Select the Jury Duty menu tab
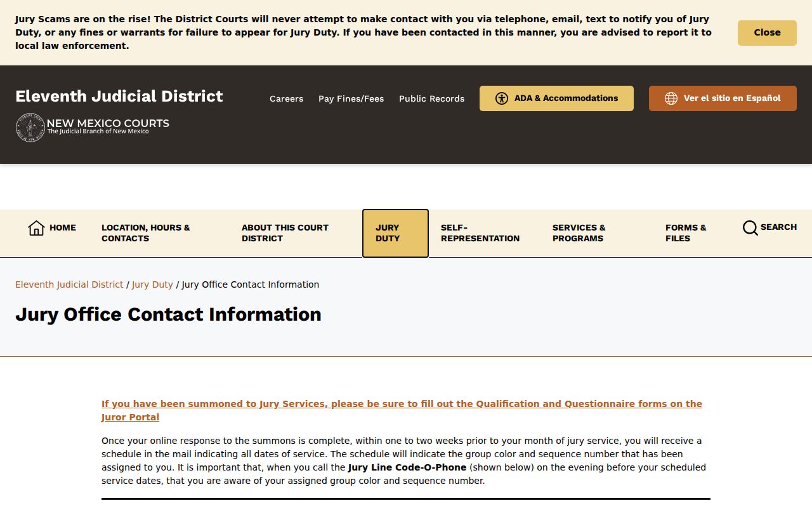The height and width of the screenshot is (508, 812). pyautogui.click(x=395, y=233)
